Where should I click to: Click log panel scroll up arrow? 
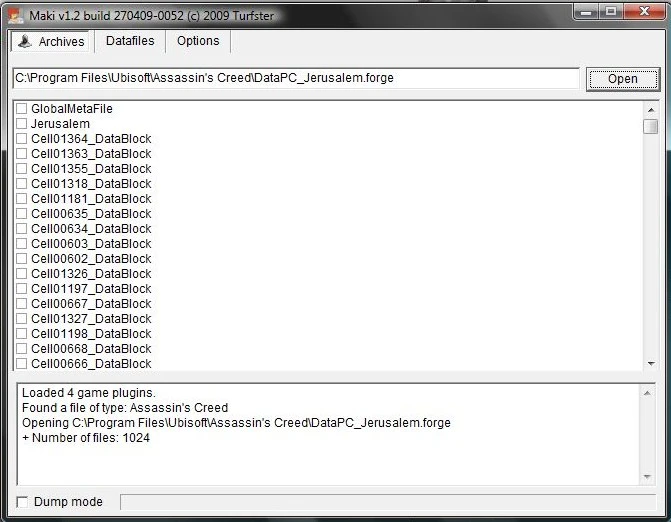coord(647,393)
